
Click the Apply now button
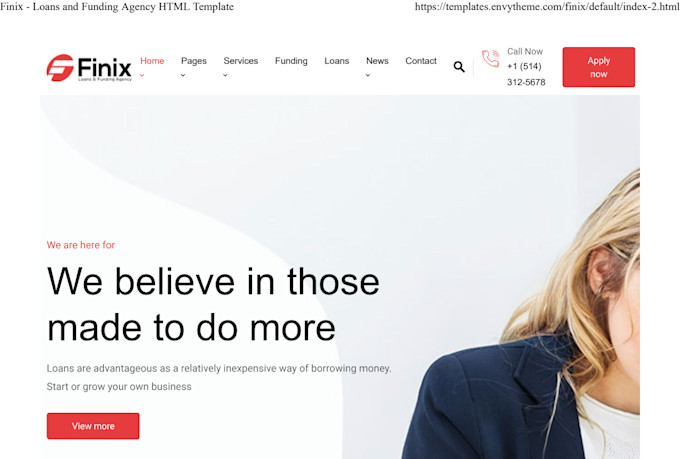(x=598, y=67)
